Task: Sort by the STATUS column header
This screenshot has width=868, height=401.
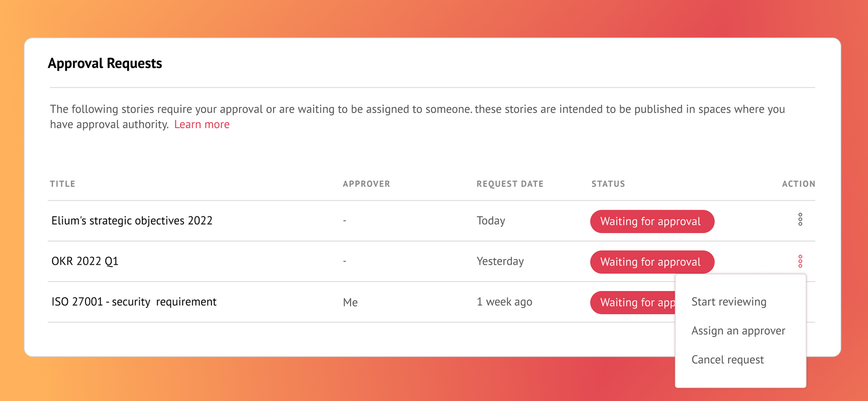Action: pos(608,184)
